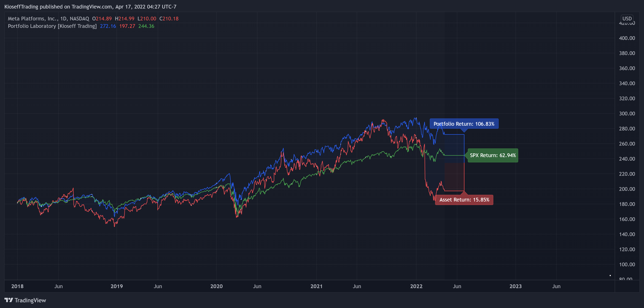Click the low price L210.00

(x=147, y=19)
